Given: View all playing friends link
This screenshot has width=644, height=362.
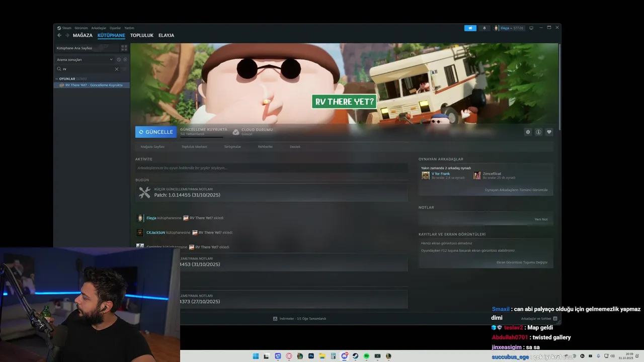Looking at the screenshot, I should tap(516, 190).
